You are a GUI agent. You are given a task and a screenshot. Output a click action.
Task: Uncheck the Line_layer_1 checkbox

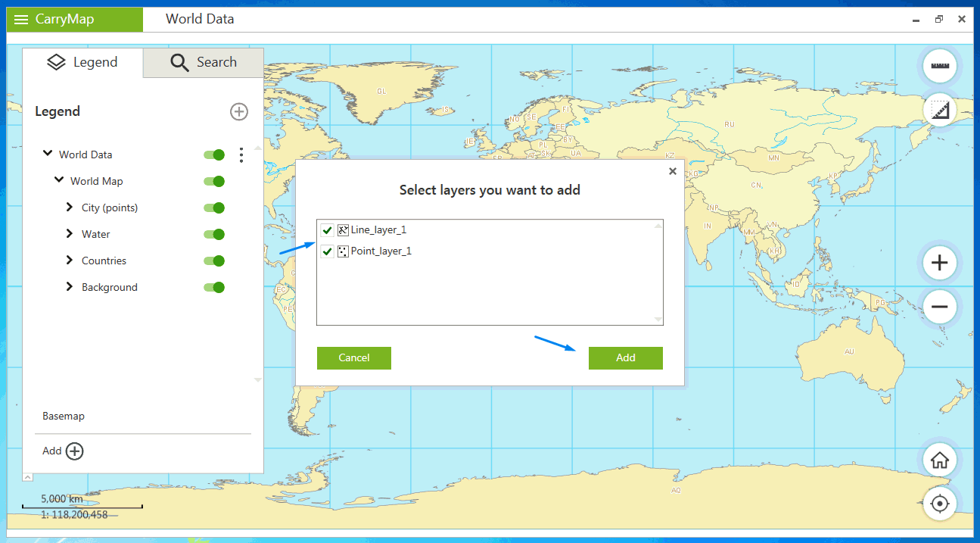[x=327, y=230]
